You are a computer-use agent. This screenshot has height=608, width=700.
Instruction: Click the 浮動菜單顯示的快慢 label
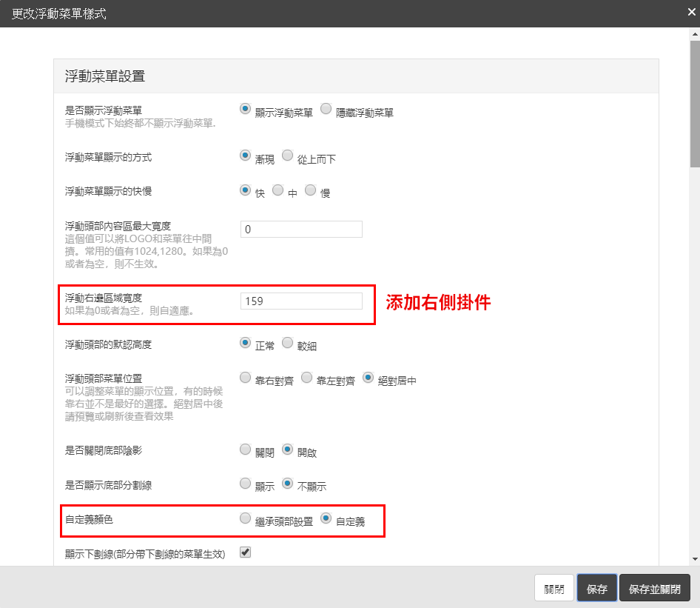tap(108, 191)
